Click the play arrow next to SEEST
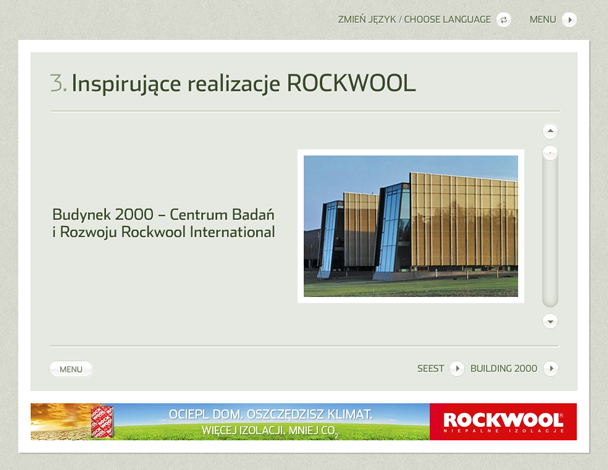 point(456,368)
